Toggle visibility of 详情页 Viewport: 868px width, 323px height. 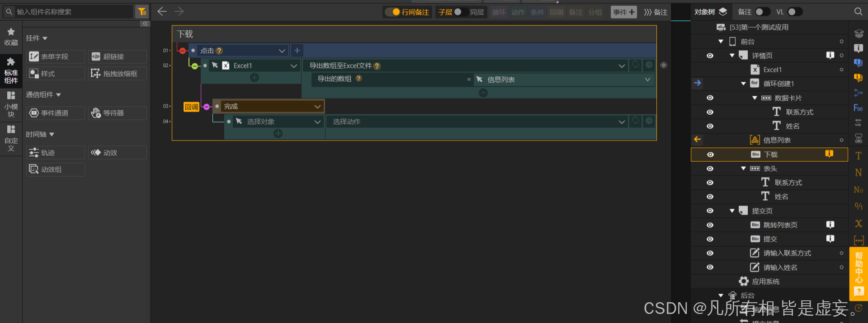click(710, 56)
